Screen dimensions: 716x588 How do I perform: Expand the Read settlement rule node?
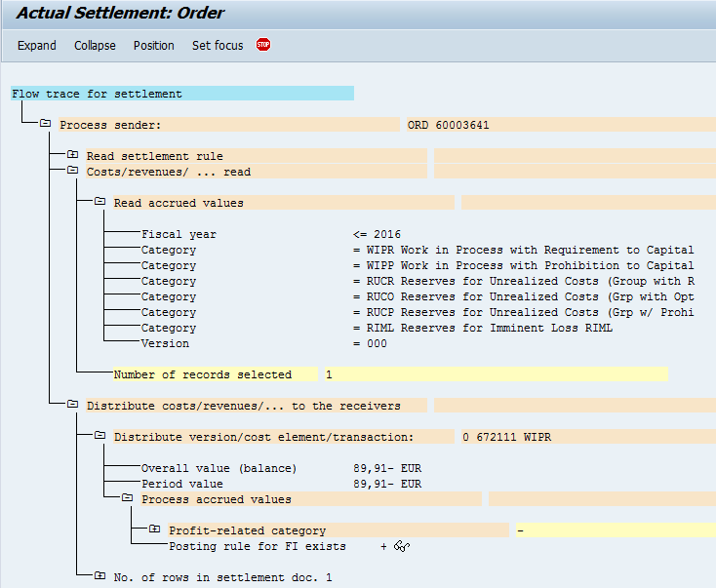pos(72,154)
